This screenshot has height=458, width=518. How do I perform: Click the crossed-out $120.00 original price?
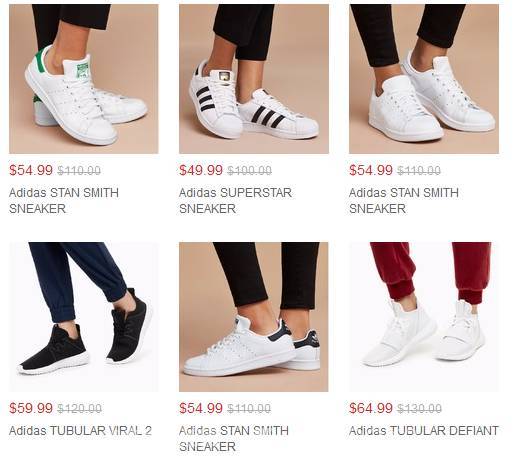point(79,409)
